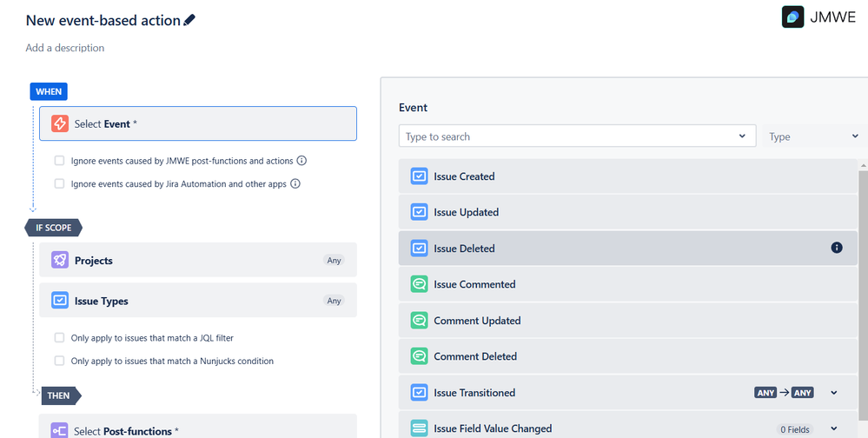Image resolution: width=868 pixels, height=438 pixels.
Task: Click the Any badge on Issue Types
Action: (334, 301)
